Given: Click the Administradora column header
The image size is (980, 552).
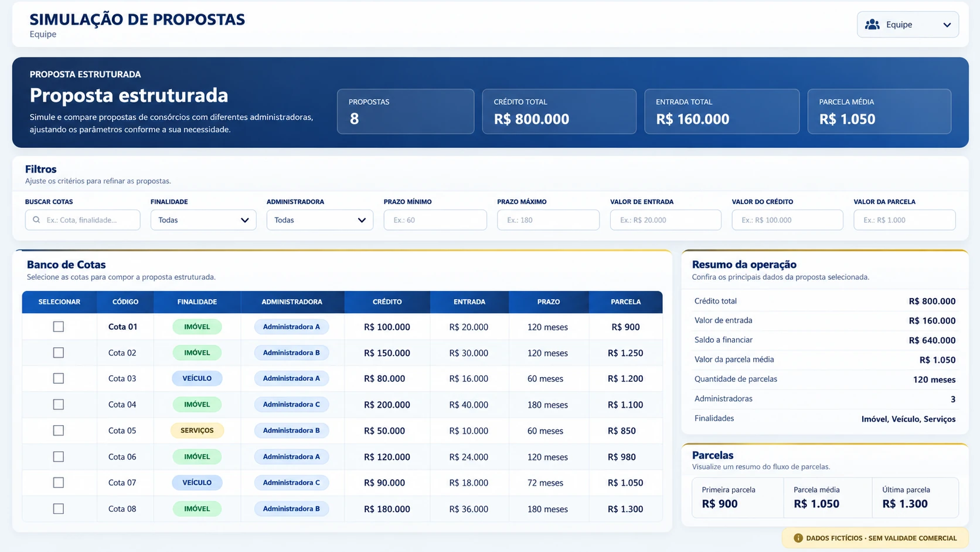Looking at the screenshot, I should 292,302.
